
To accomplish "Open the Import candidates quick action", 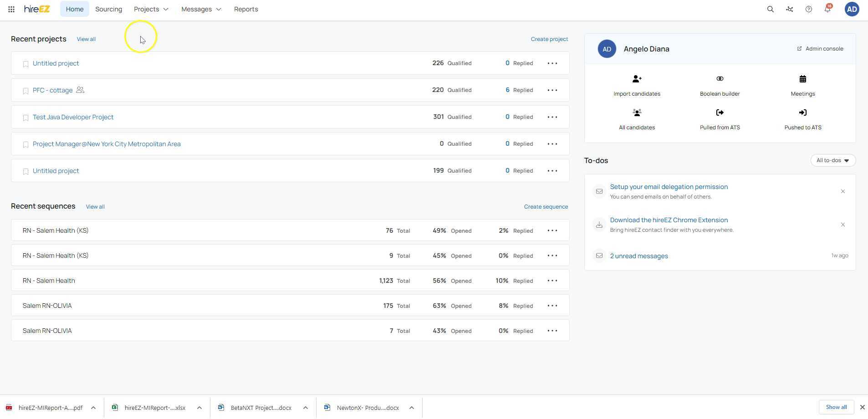I will (x=636, y=84).
